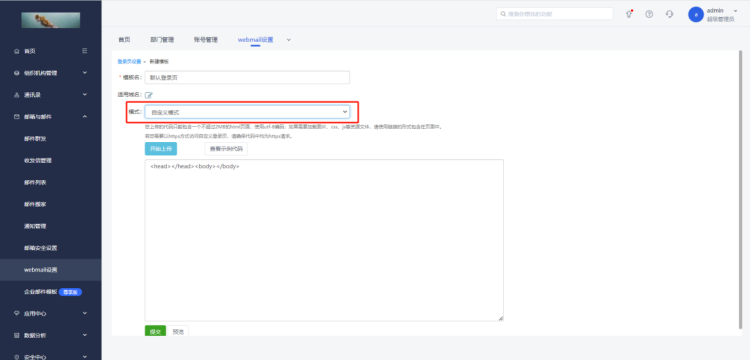This screenshot has width=751, height=361.
Task: Switch to the 账号管理 tab
Action: (205, 40)
